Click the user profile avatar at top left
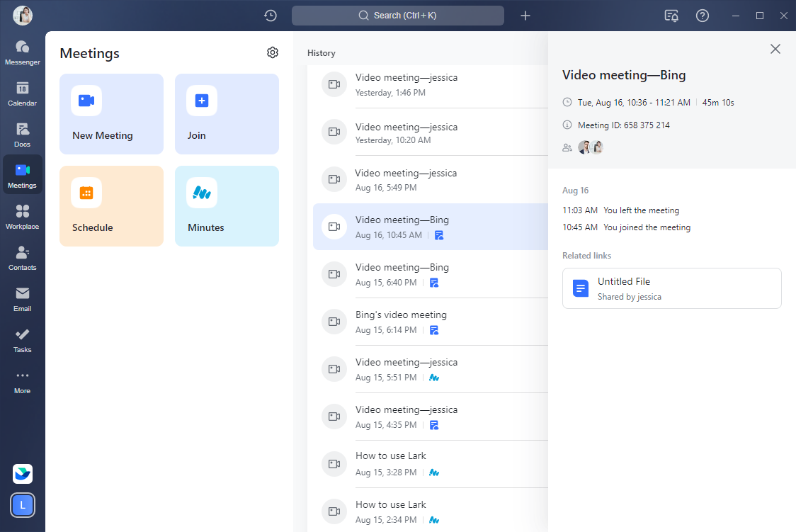This screenshot has width=796, height=532. coord(23,16)
